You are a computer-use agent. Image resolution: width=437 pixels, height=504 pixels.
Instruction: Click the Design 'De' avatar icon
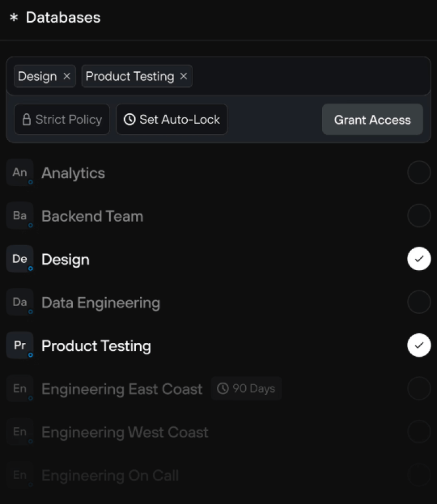pyautogui.click(x=20, y=259)
